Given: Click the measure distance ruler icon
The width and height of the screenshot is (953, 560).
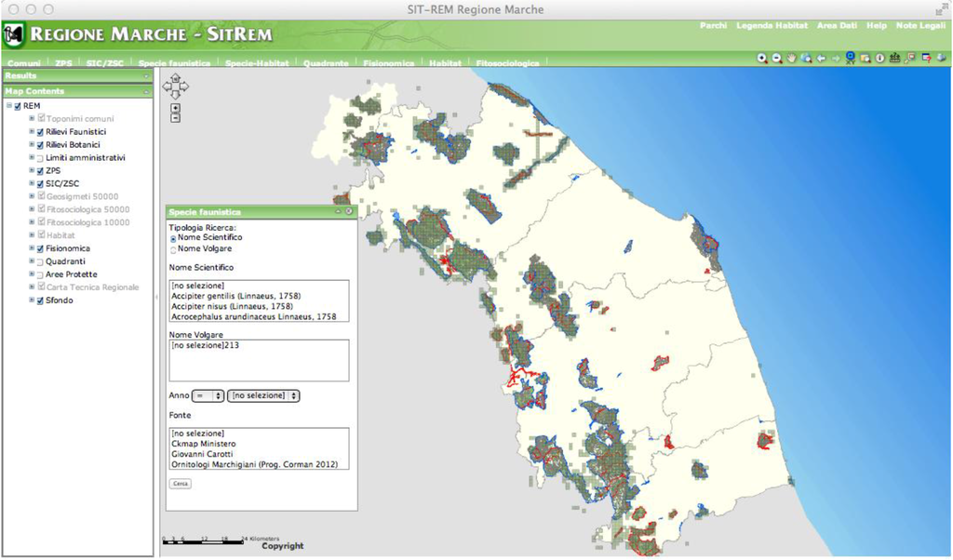Looking at the screenshot, I should click(894, 58).
